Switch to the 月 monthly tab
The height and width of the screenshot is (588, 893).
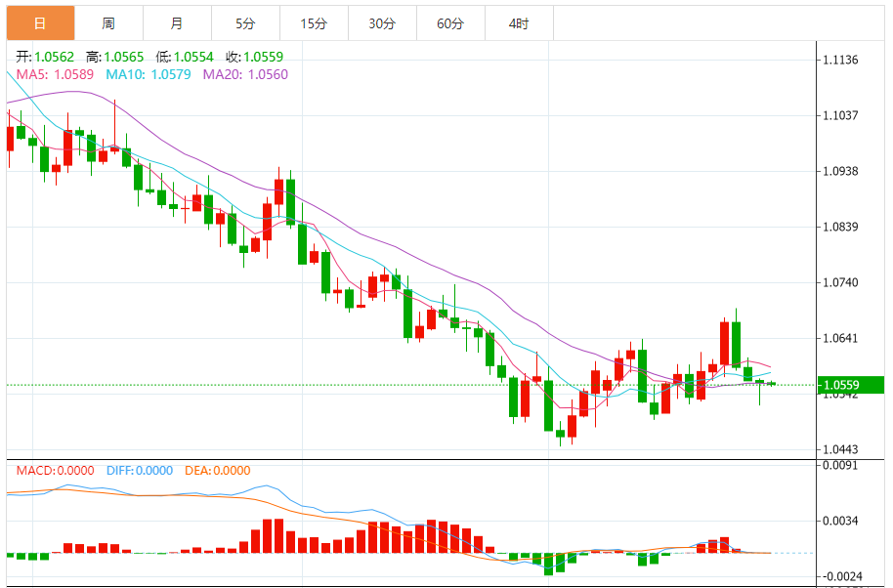177,23
